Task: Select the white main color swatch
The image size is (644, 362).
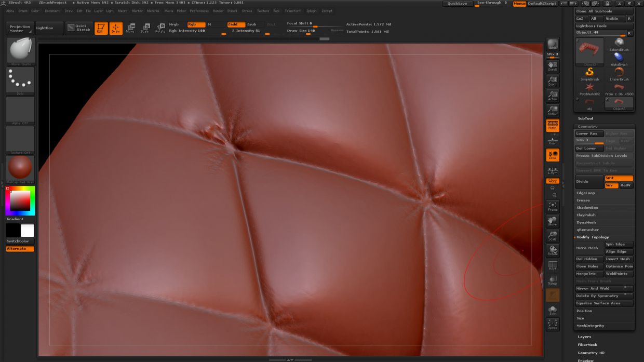Action: click(x=28, y=231)
